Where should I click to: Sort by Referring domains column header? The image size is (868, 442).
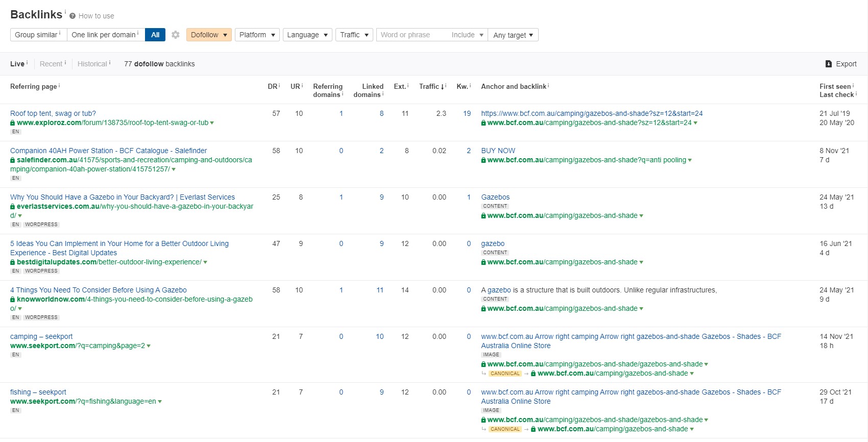(x=328, y=90)
